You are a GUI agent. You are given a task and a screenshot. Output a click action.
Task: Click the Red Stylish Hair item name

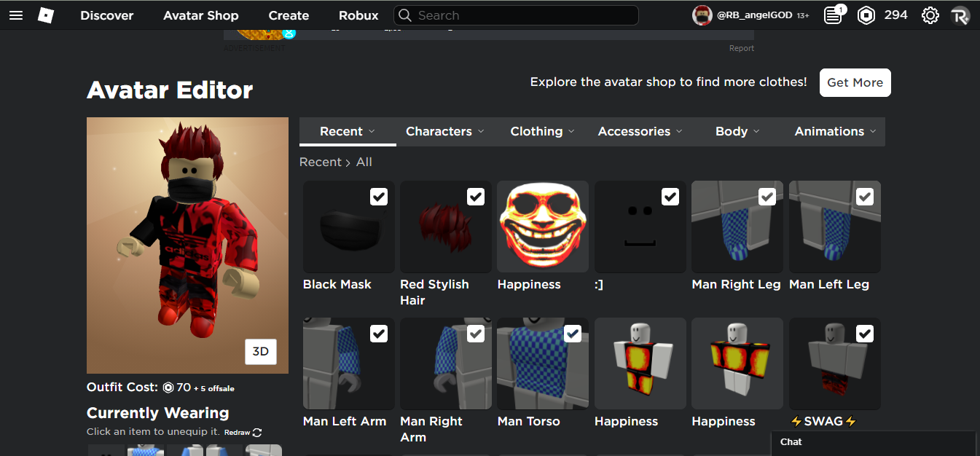[x=434, y=292]
